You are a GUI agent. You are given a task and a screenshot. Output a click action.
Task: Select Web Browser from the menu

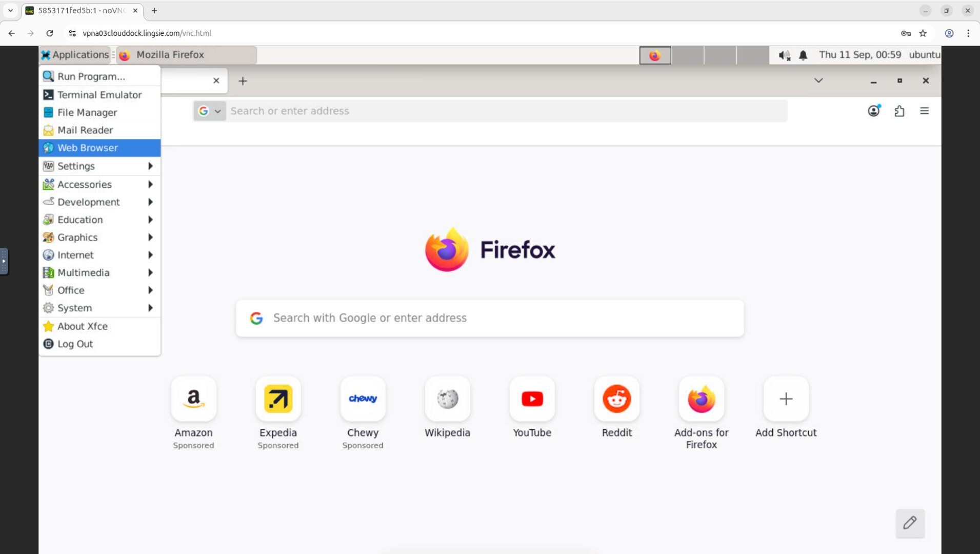99,148
